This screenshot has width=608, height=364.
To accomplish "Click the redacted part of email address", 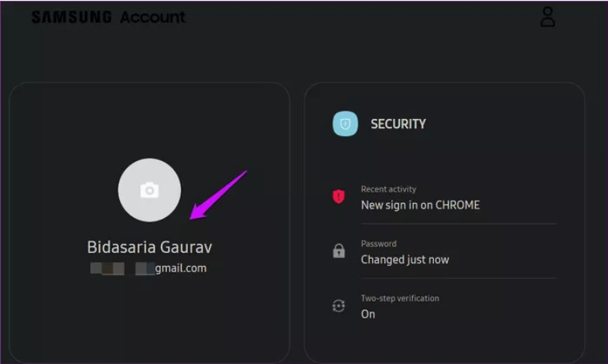I will point(108,268).
